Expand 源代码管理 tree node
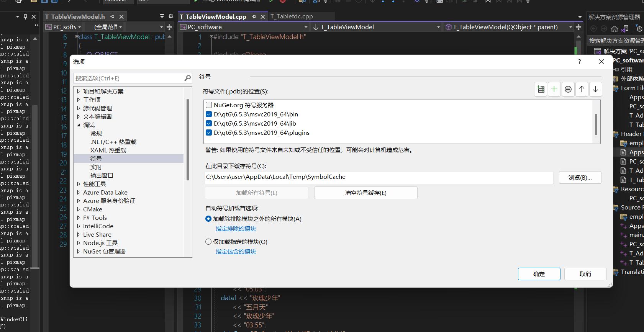 (79, 108)
